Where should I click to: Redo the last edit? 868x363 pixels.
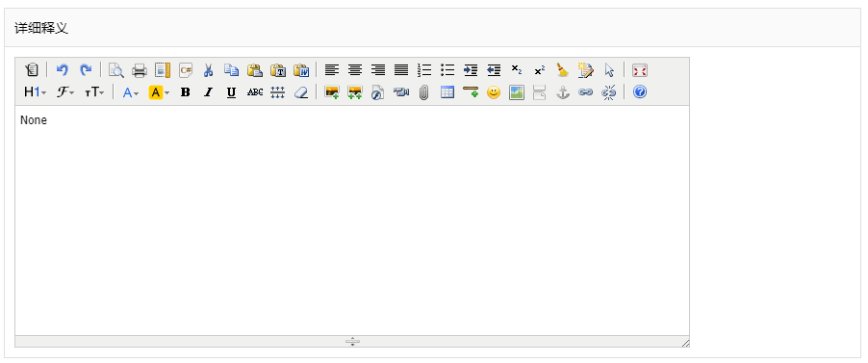86,70
